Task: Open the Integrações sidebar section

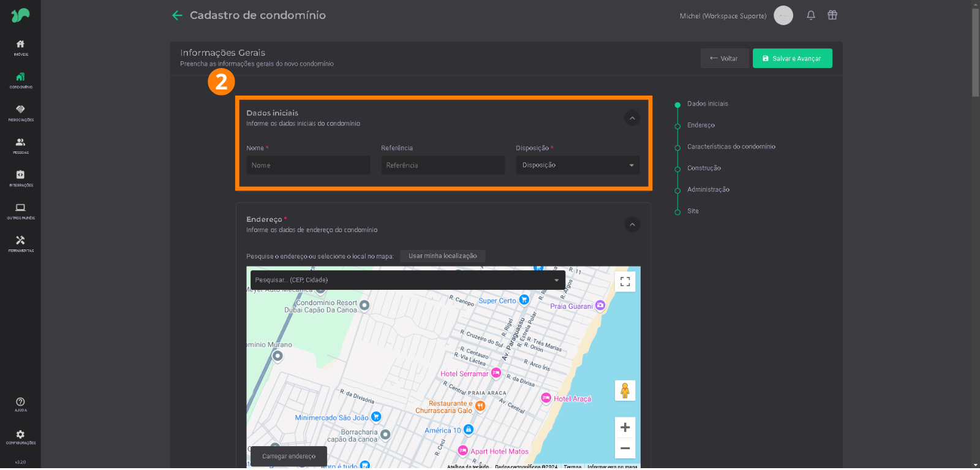Action: (20, 178)
